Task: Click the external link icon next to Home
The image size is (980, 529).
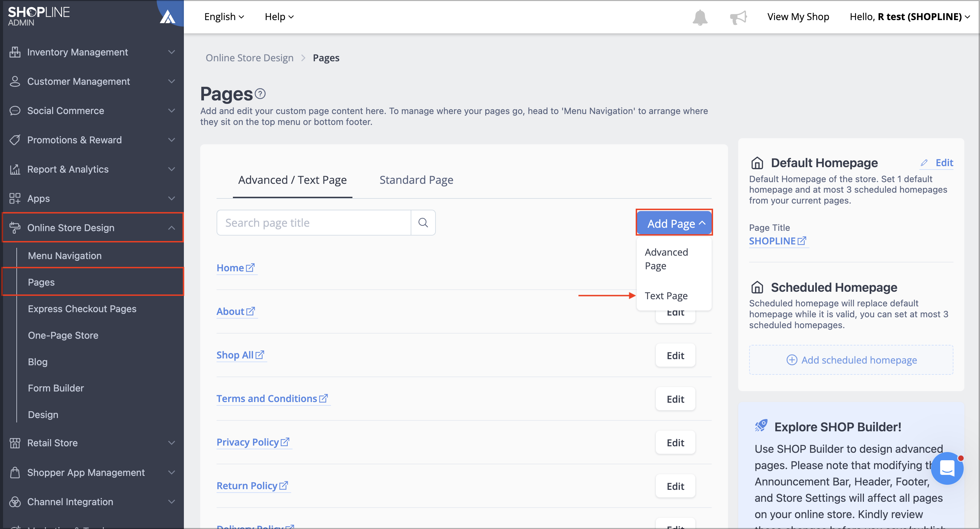Action: pyautogui.click(x=250, y=268)
